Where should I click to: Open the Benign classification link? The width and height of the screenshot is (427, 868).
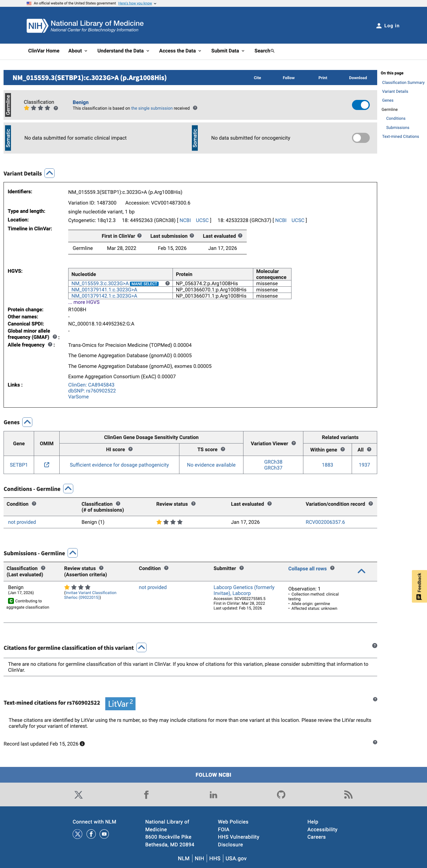tap(81, 102)
